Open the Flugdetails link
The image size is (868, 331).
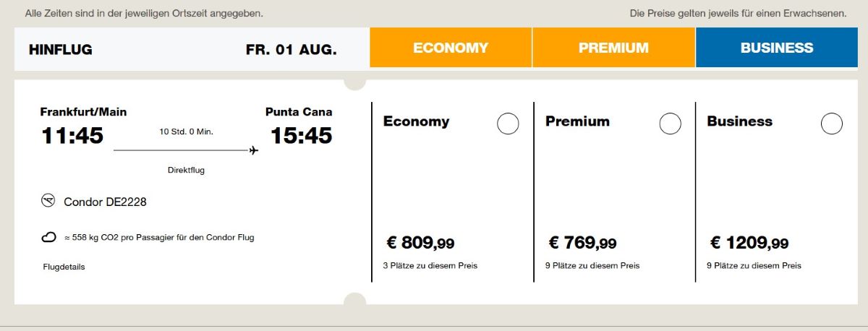[x=64, y=267]
